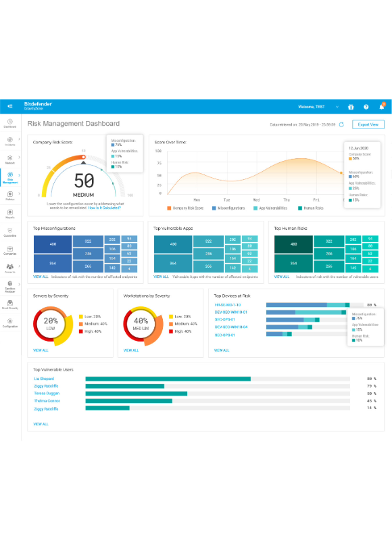Collapse the sidebar with top-left toggle
This screenshot has width=392, height=541.
(10, 106)
